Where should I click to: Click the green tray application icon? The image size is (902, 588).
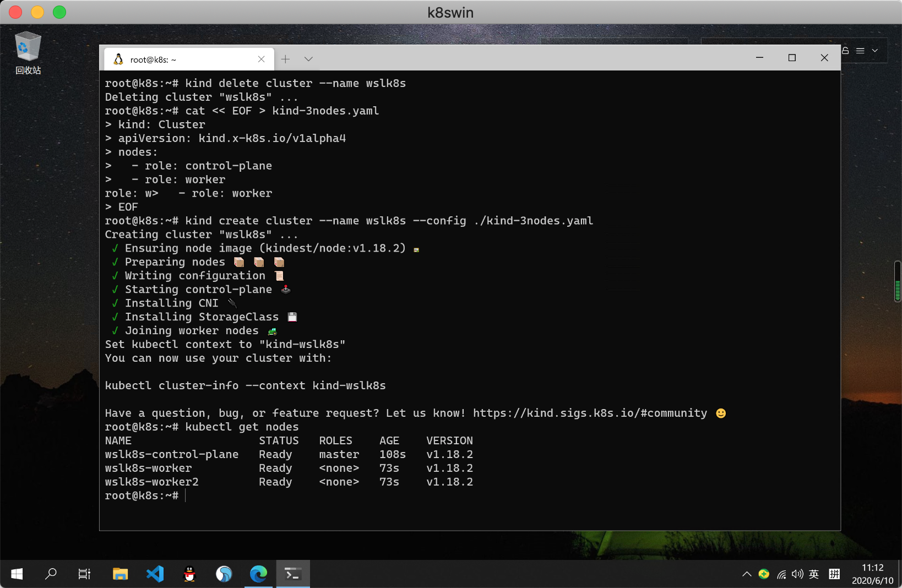(764, 574)
